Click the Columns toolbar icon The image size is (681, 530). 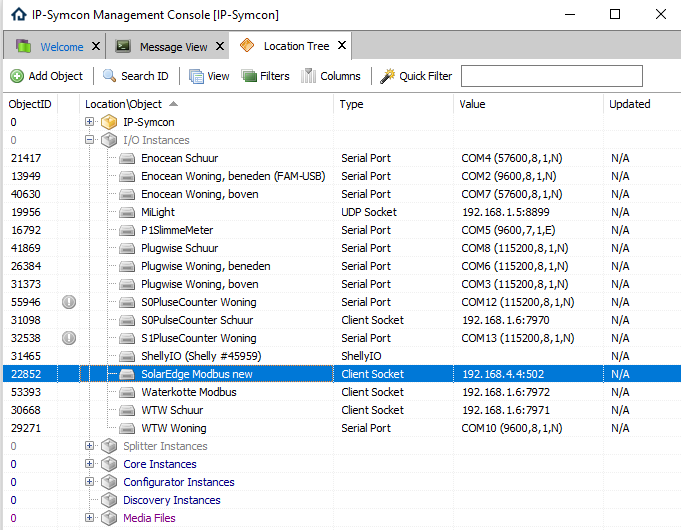click(x=308, y=76)
